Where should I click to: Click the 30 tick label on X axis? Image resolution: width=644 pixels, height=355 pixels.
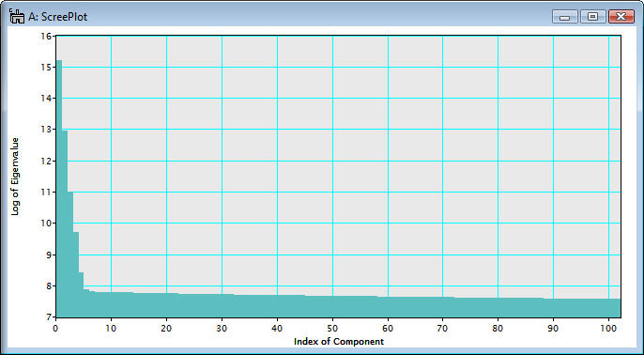222,328
